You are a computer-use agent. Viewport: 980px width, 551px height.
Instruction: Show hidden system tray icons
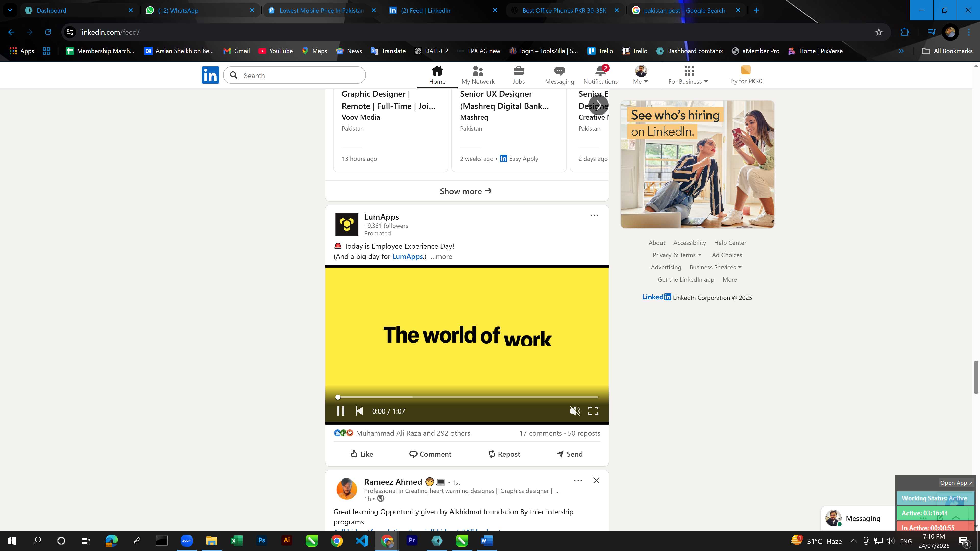(x=854, y=541)
